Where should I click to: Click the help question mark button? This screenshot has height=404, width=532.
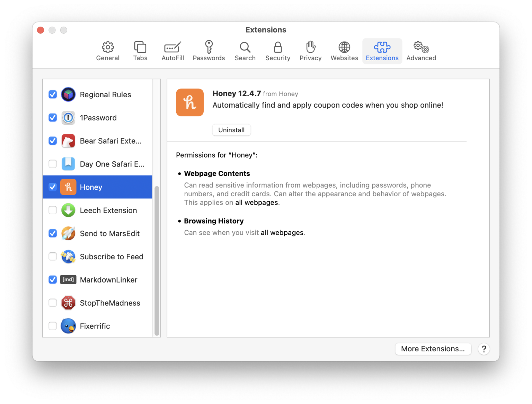(484, 349)
